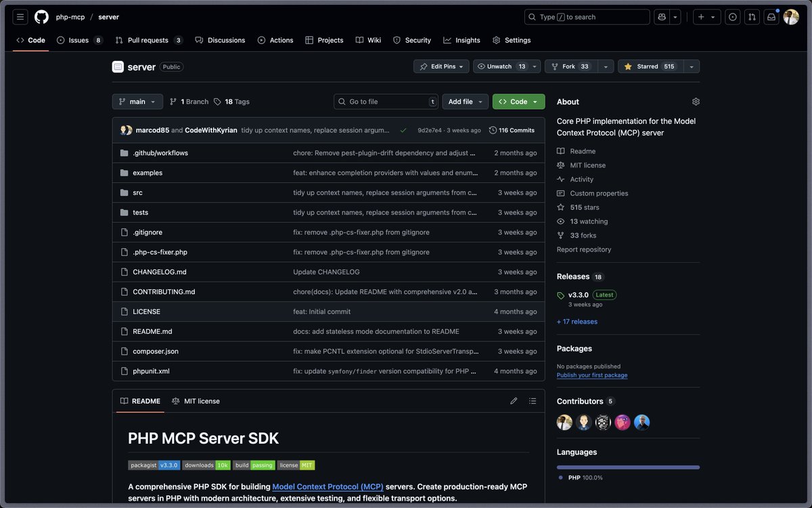Open the Readme link in About
This screenshot has height=508, width=812.
pos(576,151)
